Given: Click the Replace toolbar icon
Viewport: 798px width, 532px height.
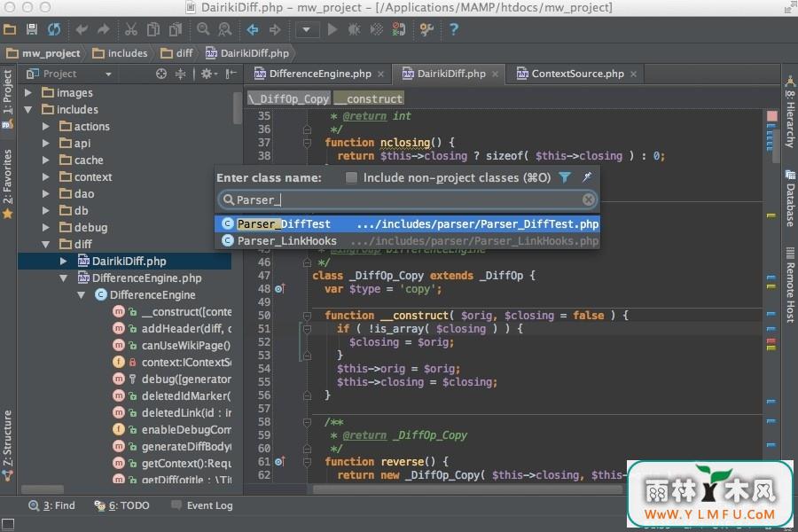Looking at the screenshot, I should (224, 29).
